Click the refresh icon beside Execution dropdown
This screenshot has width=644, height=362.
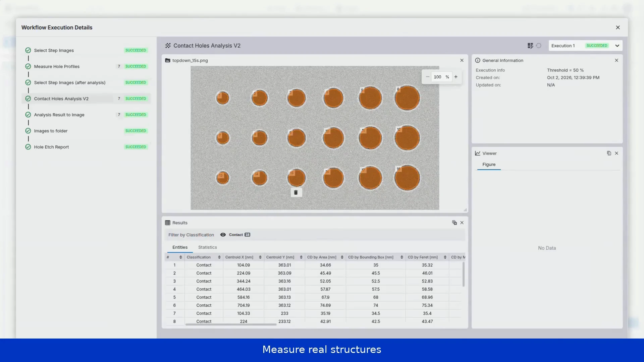coord(539,46)
